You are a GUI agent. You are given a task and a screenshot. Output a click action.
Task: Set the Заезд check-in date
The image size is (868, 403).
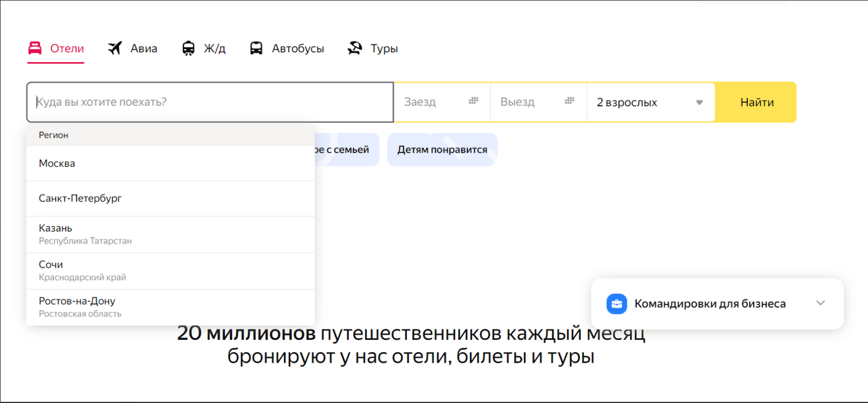[x=442, y=102]
